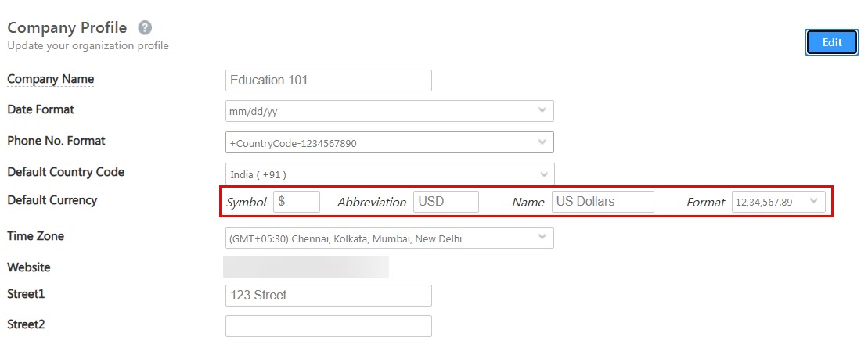The image size is (868, 337).
Task: Expand the Phone No. Format dropdown
Action: pos(389,143)
